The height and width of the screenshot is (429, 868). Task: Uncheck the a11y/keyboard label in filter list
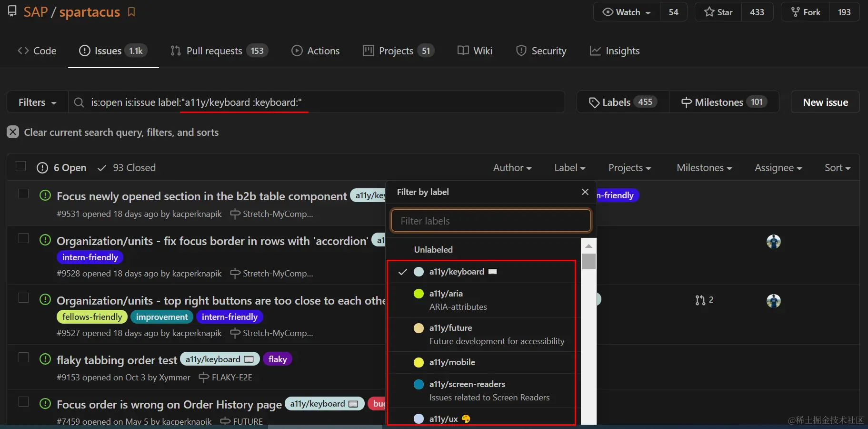click(482, 272)
